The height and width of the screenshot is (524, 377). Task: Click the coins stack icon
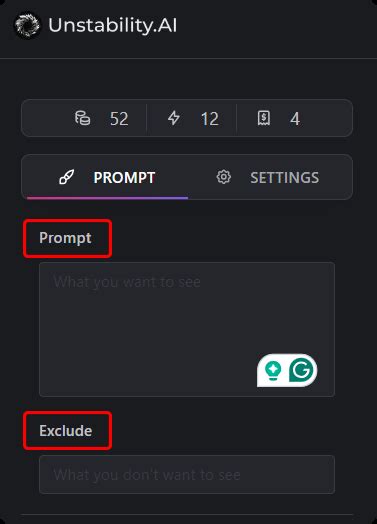coord(83,118)
